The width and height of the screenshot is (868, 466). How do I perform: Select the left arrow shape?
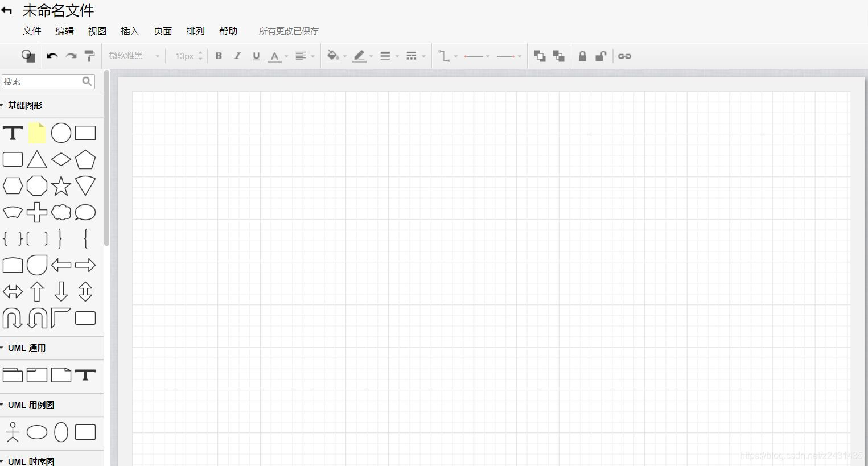[x=61, y=265]
